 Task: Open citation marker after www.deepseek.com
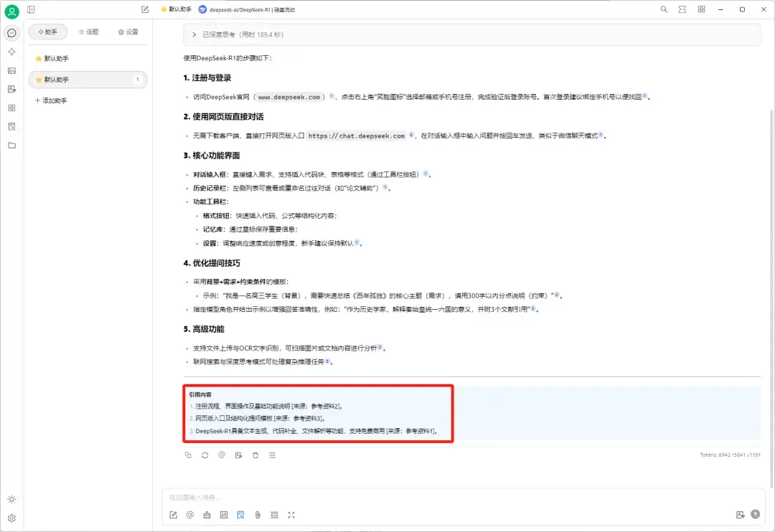tap(332, 96)
